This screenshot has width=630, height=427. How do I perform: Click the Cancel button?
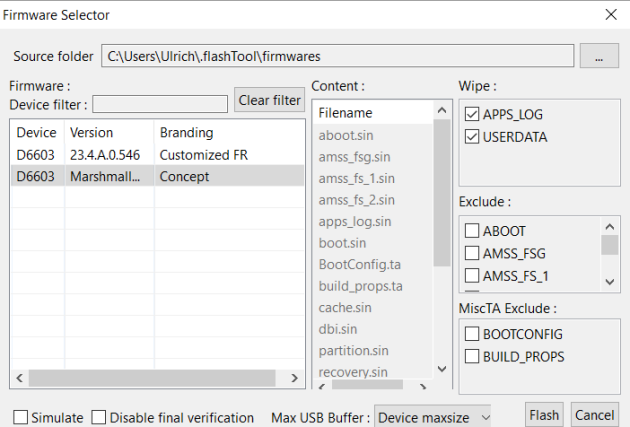tap(594, 415)
